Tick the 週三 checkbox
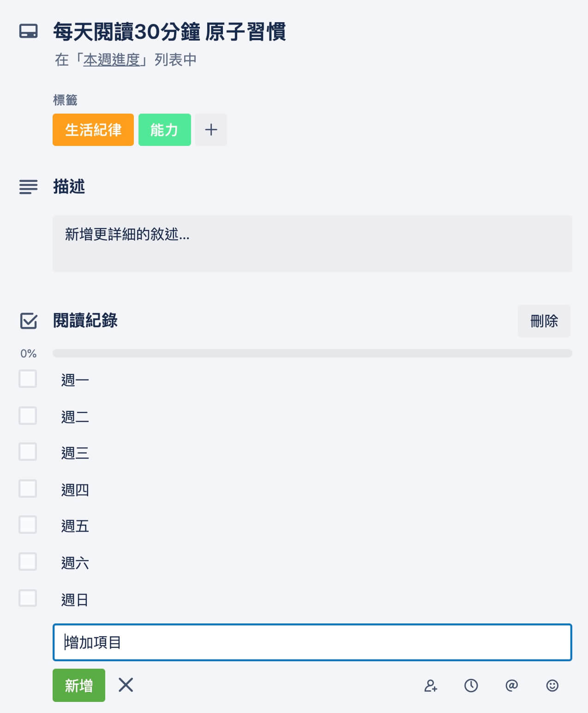 pos(28,452)
